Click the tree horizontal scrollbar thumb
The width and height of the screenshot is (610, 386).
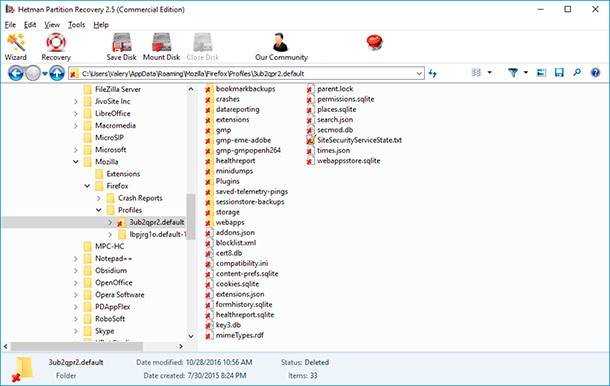click(77, 346)
